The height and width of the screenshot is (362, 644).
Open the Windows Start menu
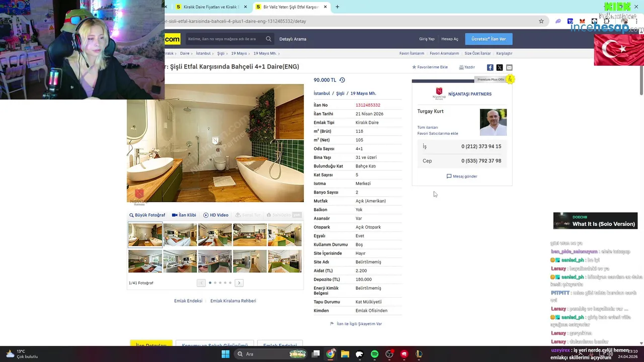(225, 354)
